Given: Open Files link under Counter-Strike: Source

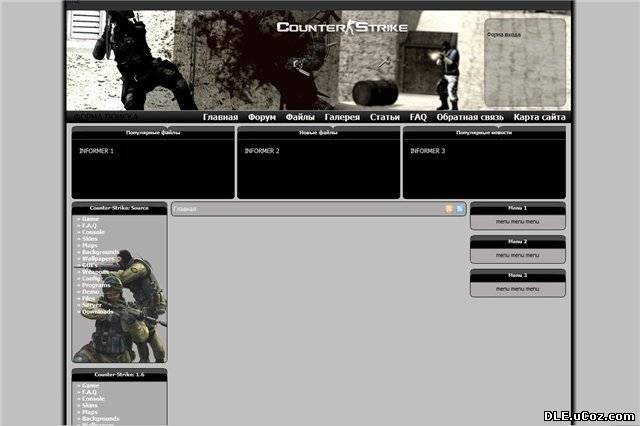Looking at the screenshot, I should (x=89, y=299).
